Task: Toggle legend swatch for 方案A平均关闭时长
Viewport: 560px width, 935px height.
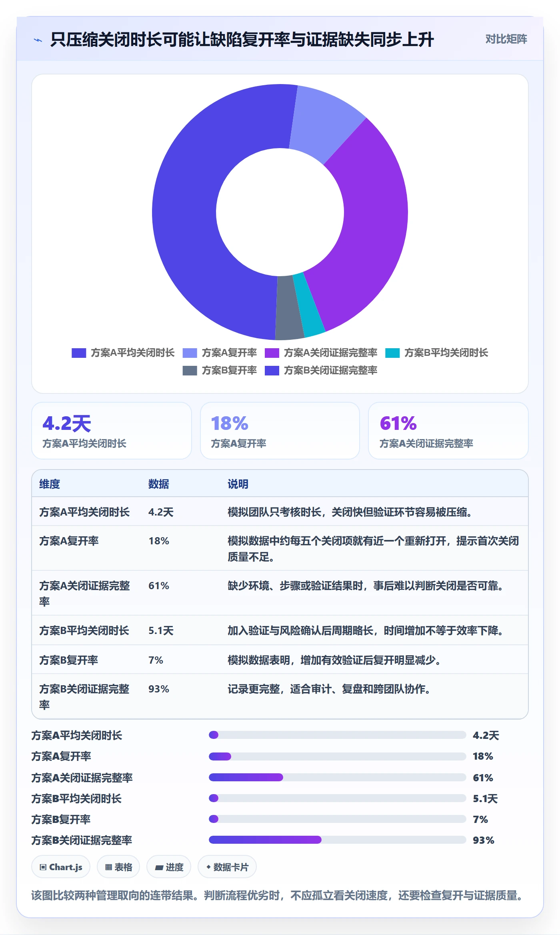Action: pos(79,353)
